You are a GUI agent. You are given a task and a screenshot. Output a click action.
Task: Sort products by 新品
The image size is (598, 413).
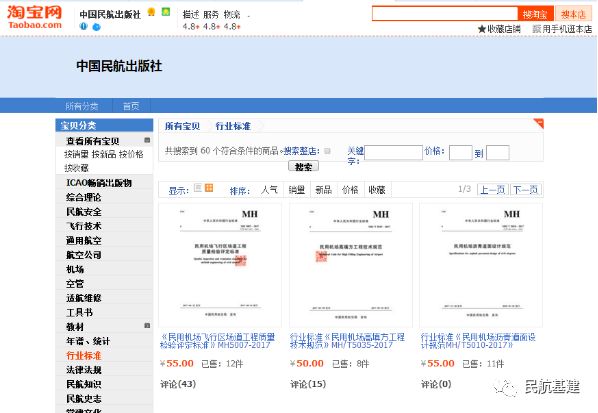pos(323,190)
